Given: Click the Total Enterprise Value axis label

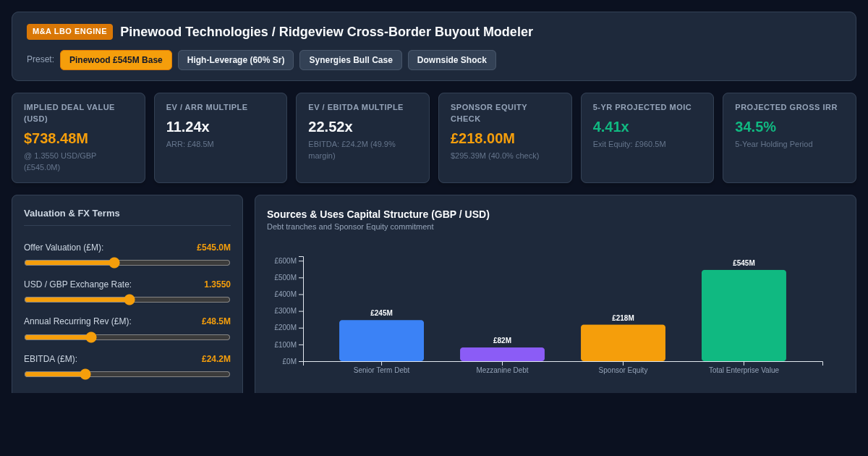Looking at the screenshot, I should coord(744,371).
